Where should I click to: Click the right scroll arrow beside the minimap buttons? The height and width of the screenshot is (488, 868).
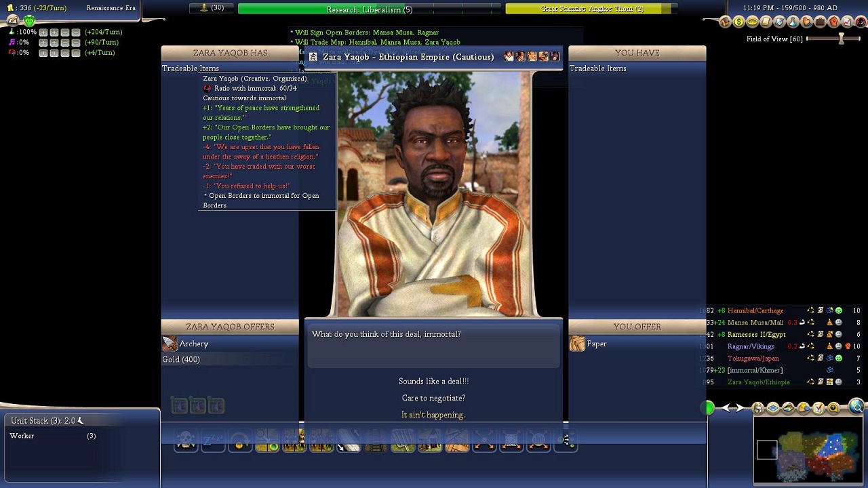pyautogui.click(x=739, y=407)
